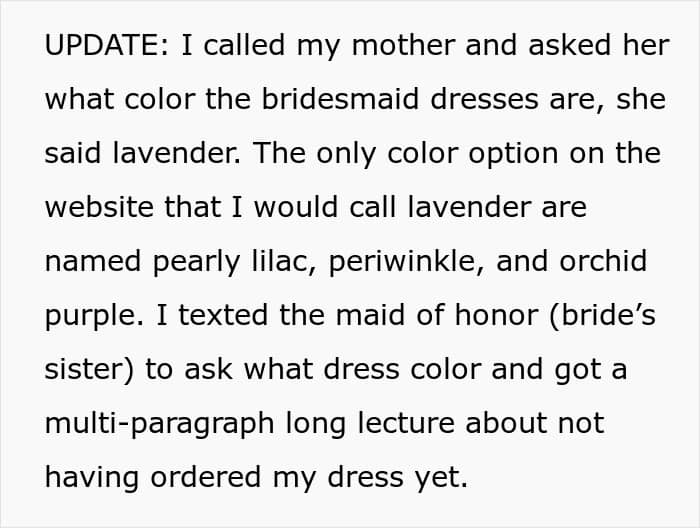This screenshot has width=700, height=528.
Task: Click the word "orchid"
Action: point(603,261)
